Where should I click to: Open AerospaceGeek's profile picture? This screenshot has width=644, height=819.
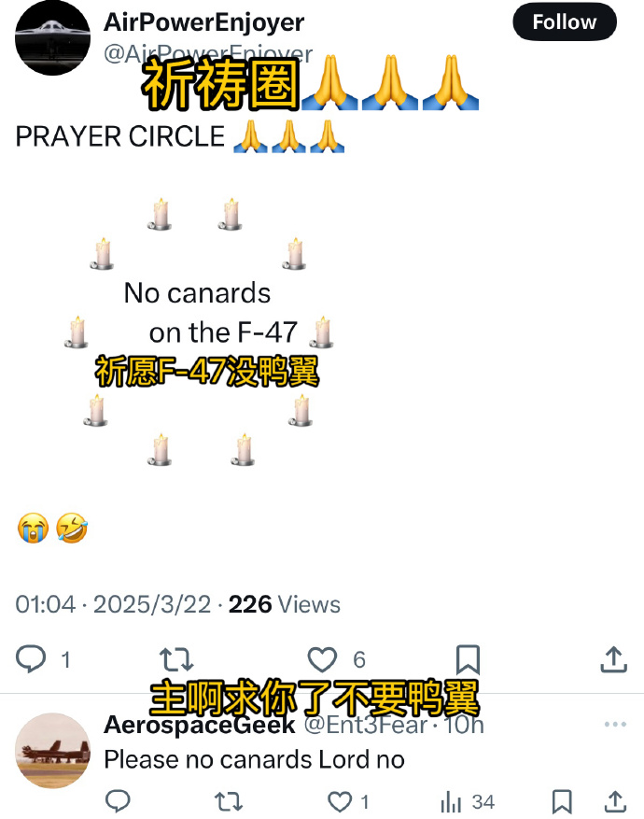52,751
